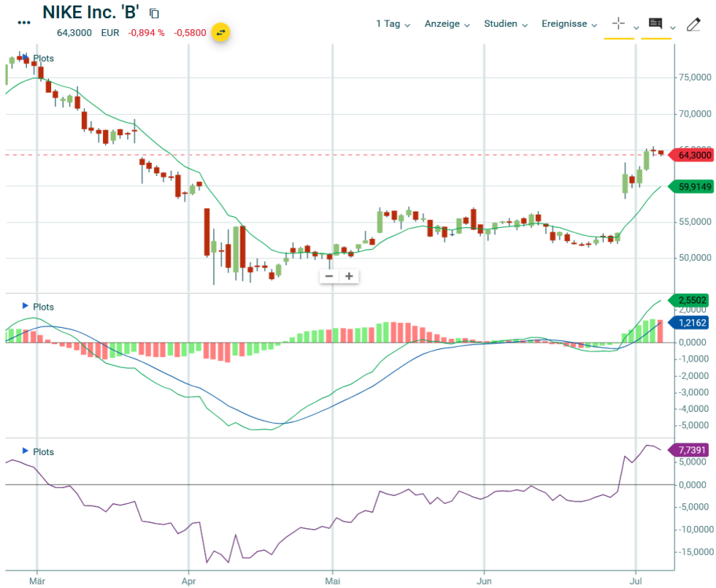Click the blue 1,2162 signal value label
Viewport: 716px width, 588px height.
[689, 322]
